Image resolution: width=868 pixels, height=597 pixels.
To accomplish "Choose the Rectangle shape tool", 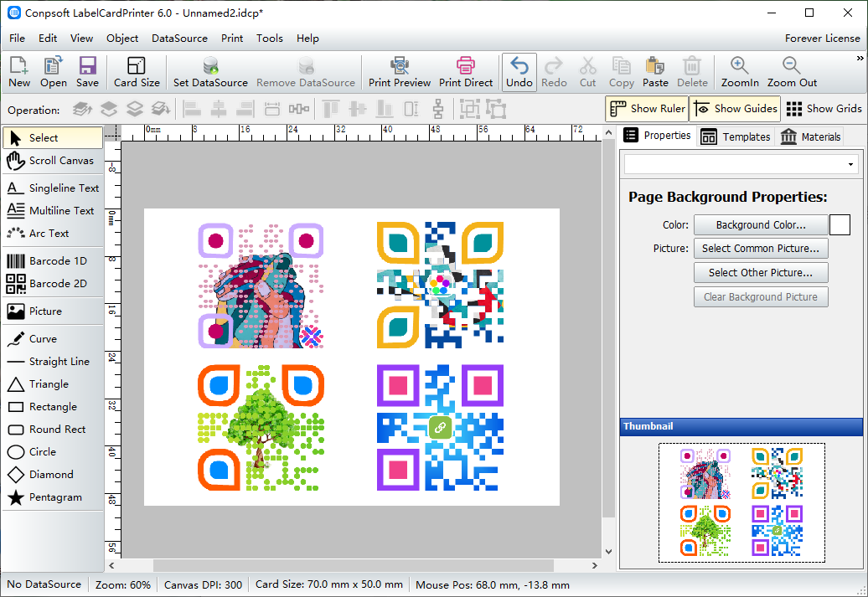I will click(53, 407).
